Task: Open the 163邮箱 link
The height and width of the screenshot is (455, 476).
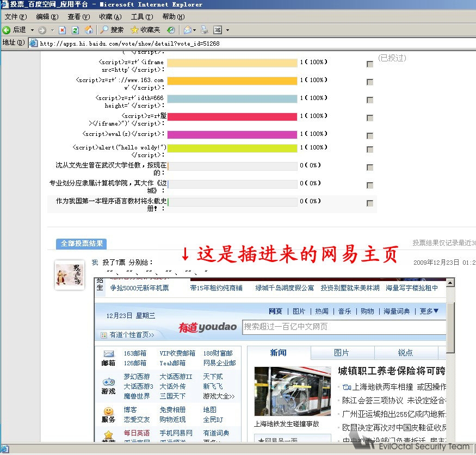Action: click(135, 353)
